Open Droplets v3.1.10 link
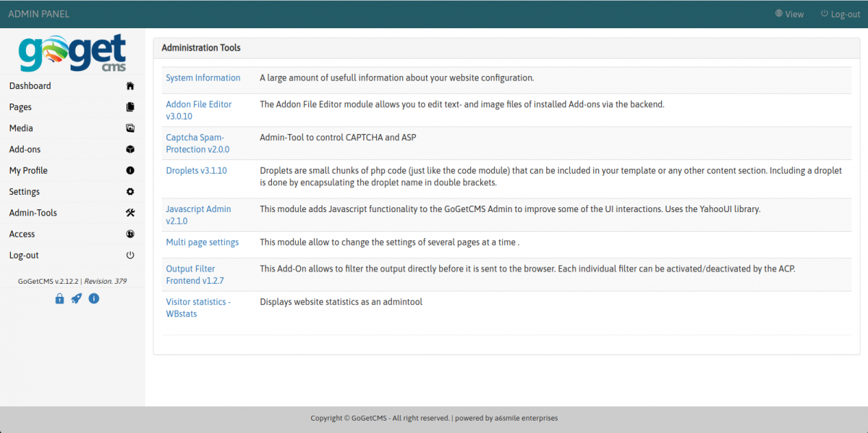The image size is (868, 433). [196, 171]
